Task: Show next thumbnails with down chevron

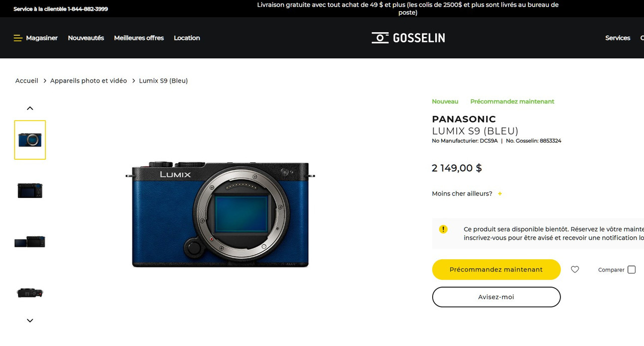Action: [30, 320]
